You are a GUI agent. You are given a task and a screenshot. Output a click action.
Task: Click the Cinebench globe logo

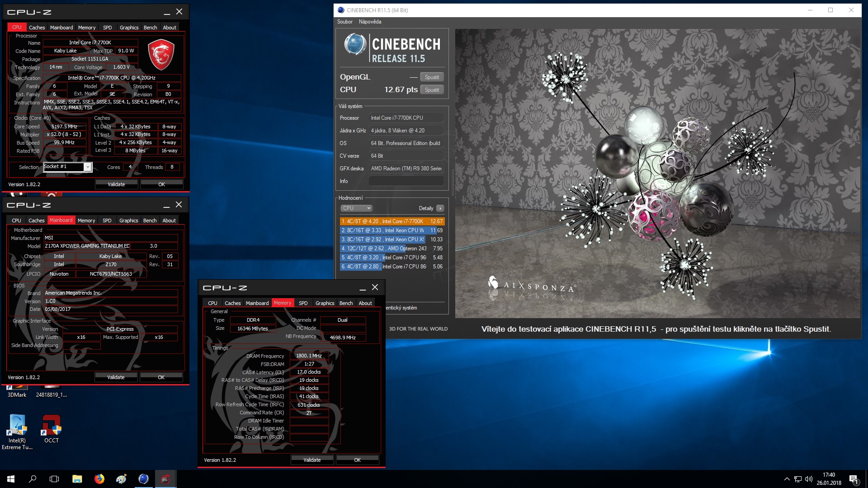point(355,45)
